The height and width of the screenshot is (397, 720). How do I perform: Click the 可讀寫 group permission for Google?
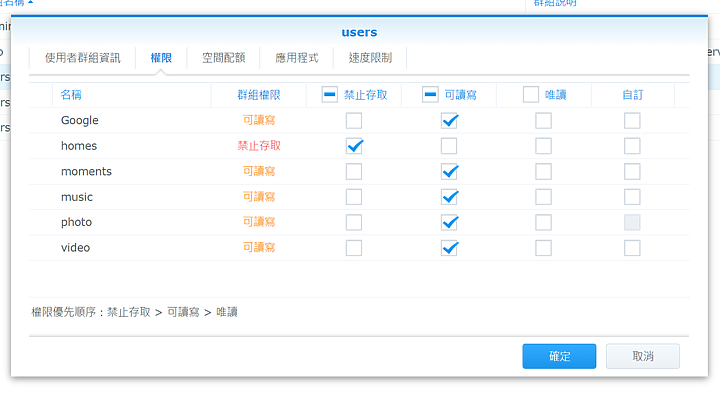[x=259, y=120]
